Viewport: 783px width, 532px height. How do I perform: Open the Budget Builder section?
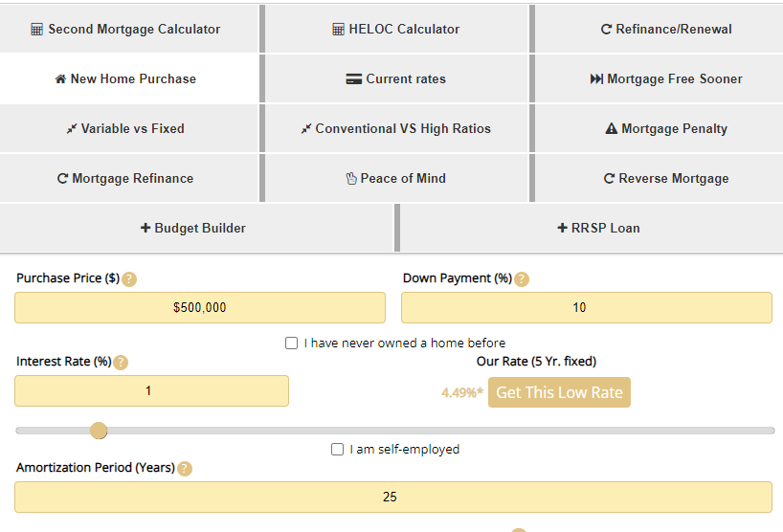click(x=197, y=228)
